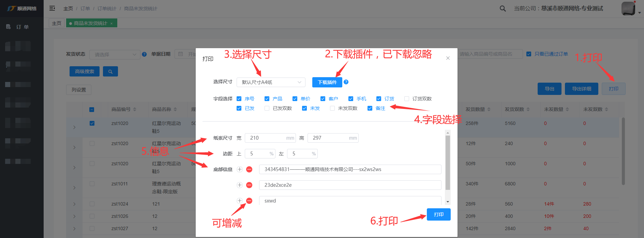Screen dimensions: 644x238
Task: Switch to the 主页 tab
Action: point(57,23)
